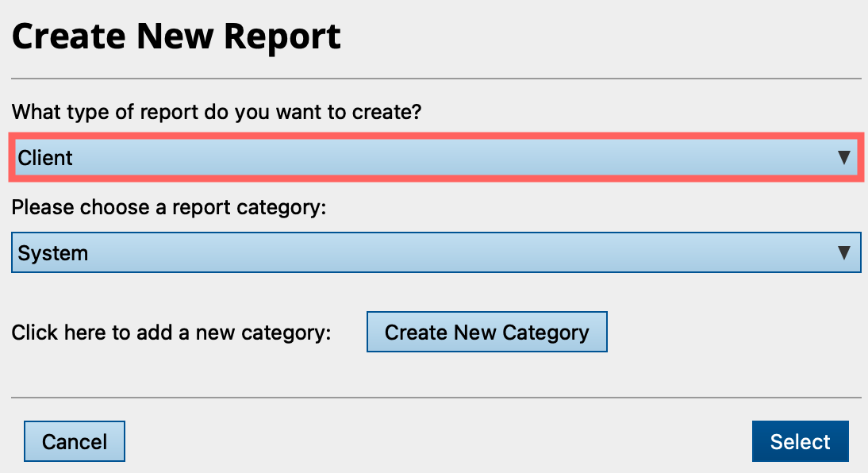Image resolution: width=868 pixels, height=473 pixels.
Task: Click the blank middle of the System dropdown
Action: [x=436, y=253]
